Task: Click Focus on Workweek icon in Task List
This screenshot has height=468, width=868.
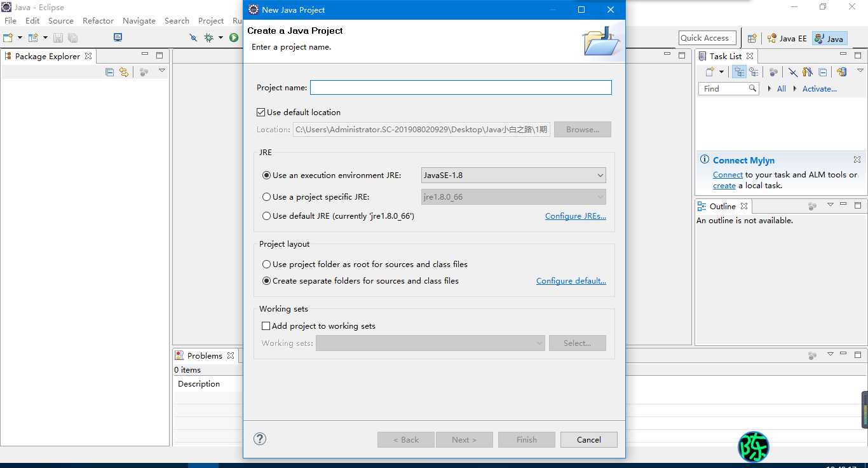Action: 773,72
